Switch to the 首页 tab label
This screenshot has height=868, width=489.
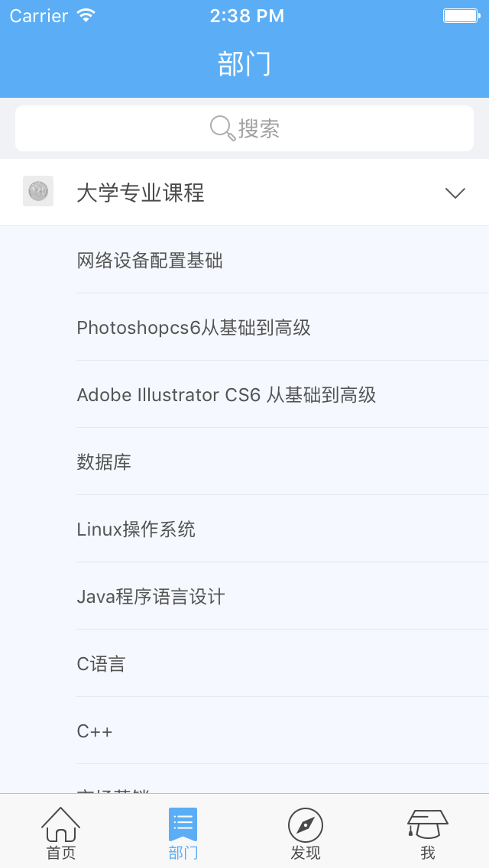(x=61, y=853)
